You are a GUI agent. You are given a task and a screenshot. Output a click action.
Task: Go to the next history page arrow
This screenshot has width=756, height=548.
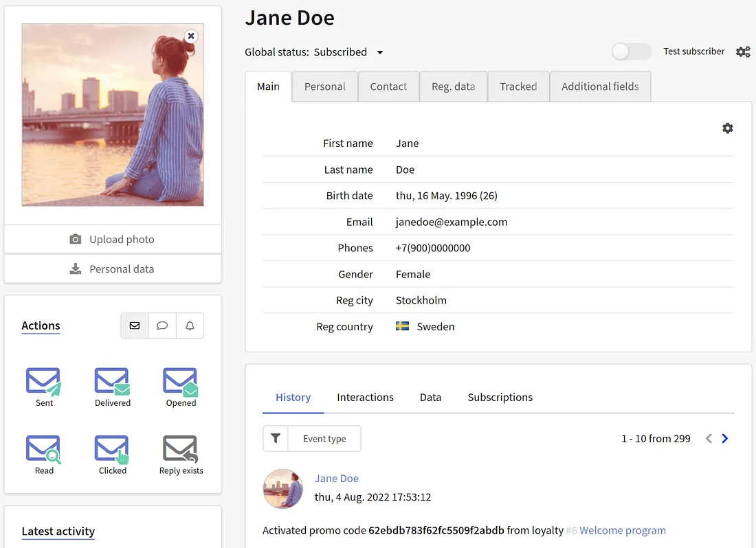(x=724, y=438)
